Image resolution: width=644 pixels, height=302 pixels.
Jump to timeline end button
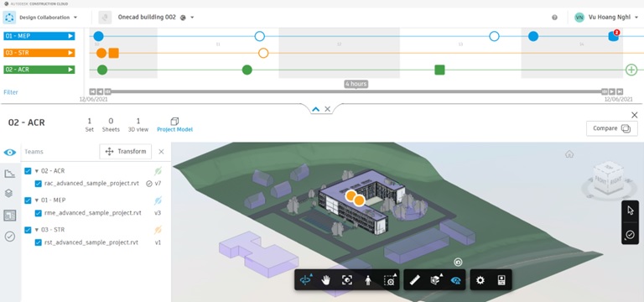tap(620, 91)
